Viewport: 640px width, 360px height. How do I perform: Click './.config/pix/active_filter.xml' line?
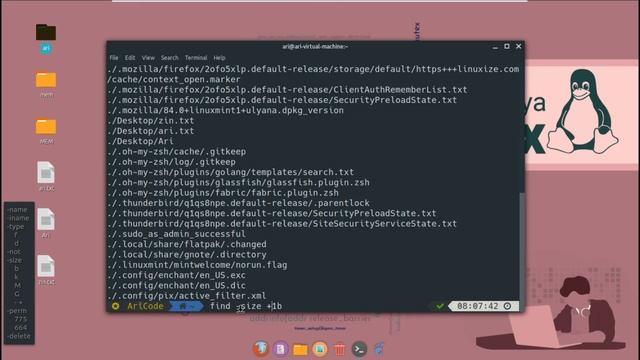[x=187, y=296]
